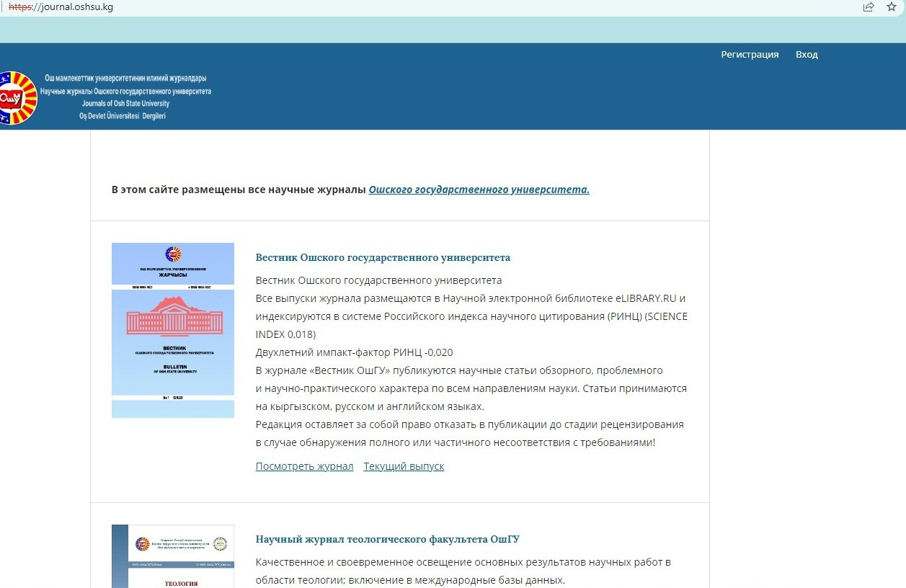Open the Вестник Ошского государственного университета title
Screen dimensions: 906x588
point(383,257)
